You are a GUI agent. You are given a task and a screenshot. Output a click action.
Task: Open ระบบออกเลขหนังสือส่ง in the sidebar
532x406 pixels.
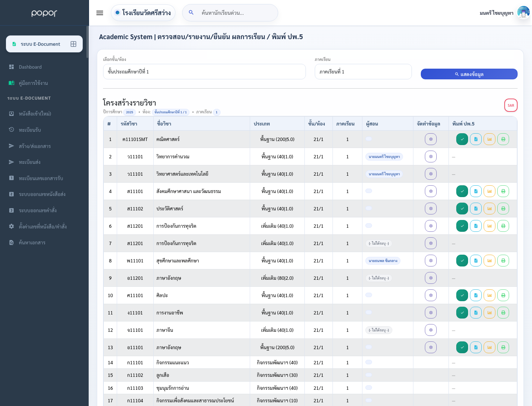coord(44,194)
